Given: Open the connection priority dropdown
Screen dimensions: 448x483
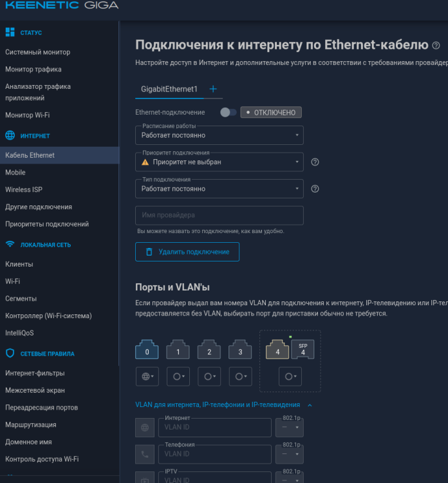Looking at the screenshot, I should (219, 162).
